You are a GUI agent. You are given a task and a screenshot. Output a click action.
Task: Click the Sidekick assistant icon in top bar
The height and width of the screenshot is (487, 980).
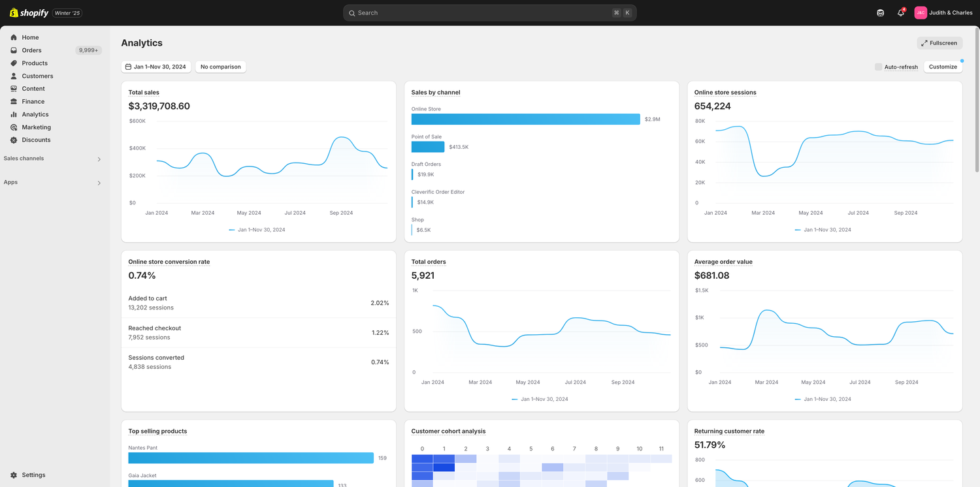(881, 12)
